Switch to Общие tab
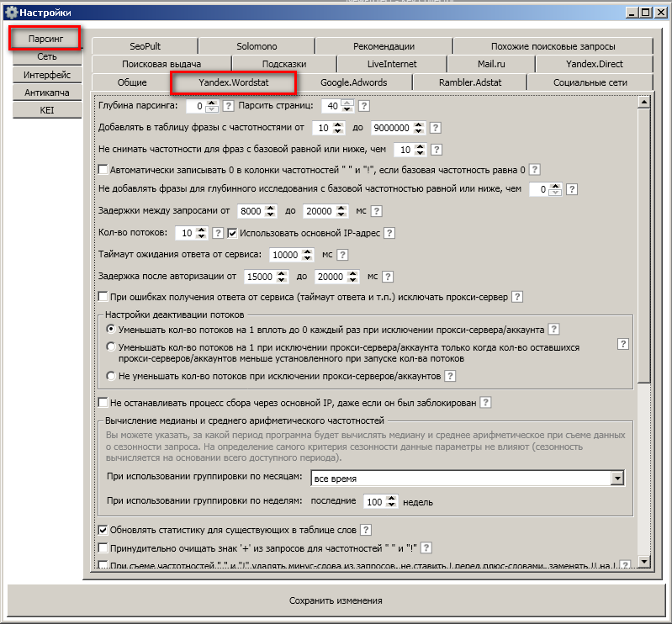The width and height of the screenshot is (672, 624). (132, 82)
